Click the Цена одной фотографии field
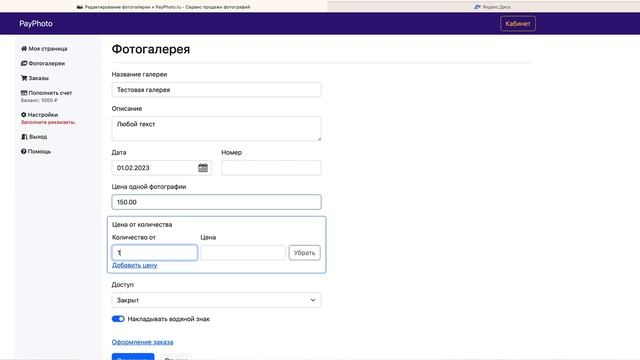This screenshot has height=360, width=640. (216, 202)
